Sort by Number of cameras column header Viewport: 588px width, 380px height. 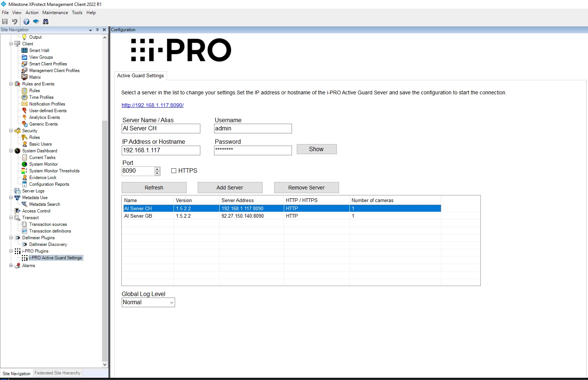[395, 200]
